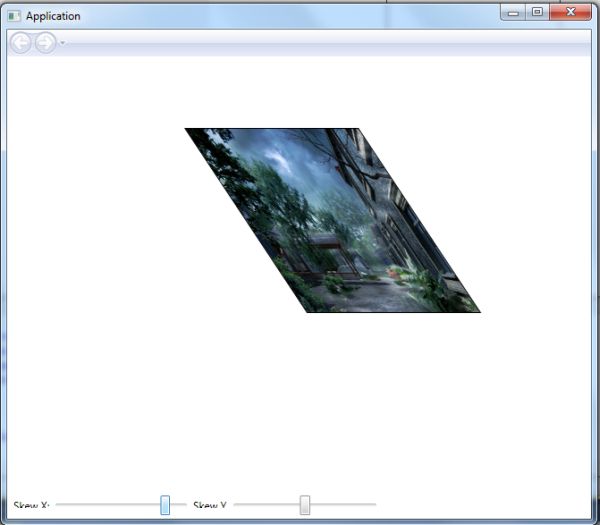Screen dimensions: 600x525
Task: Click the "Skew X:" label
Action: point(31,505)
